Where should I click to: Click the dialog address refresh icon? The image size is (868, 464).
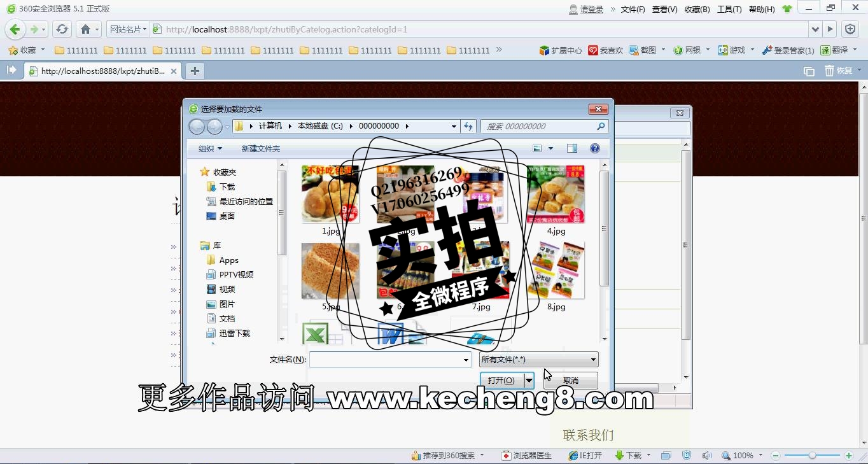468,126
